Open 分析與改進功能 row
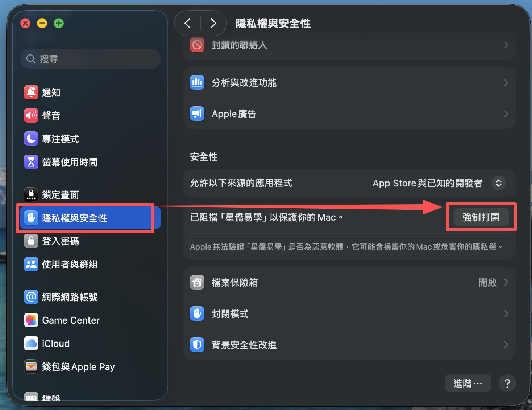This screenshot has width=532, height=410. pos(349,83)
